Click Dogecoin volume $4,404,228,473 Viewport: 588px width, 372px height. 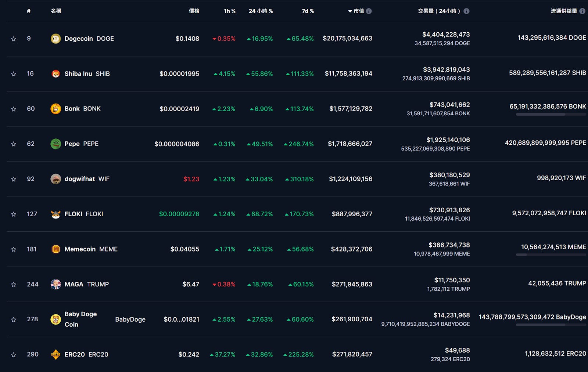point(446,35)
